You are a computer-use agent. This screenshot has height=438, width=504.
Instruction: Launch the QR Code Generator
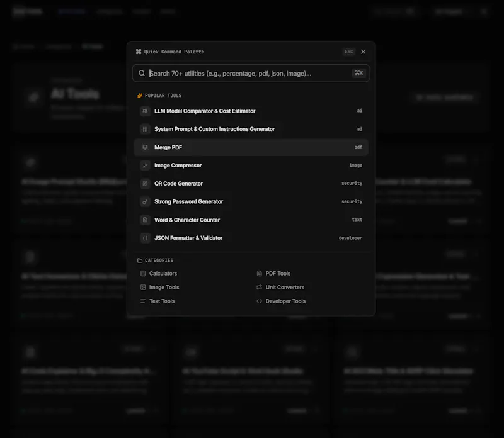[x=251, y=184]
